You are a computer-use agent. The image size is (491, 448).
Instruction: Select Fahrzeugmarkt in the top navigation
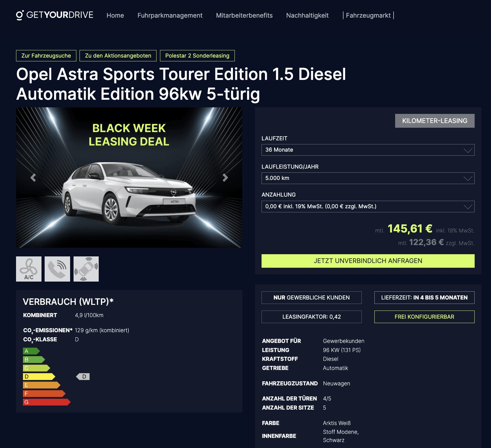(368, 15)
